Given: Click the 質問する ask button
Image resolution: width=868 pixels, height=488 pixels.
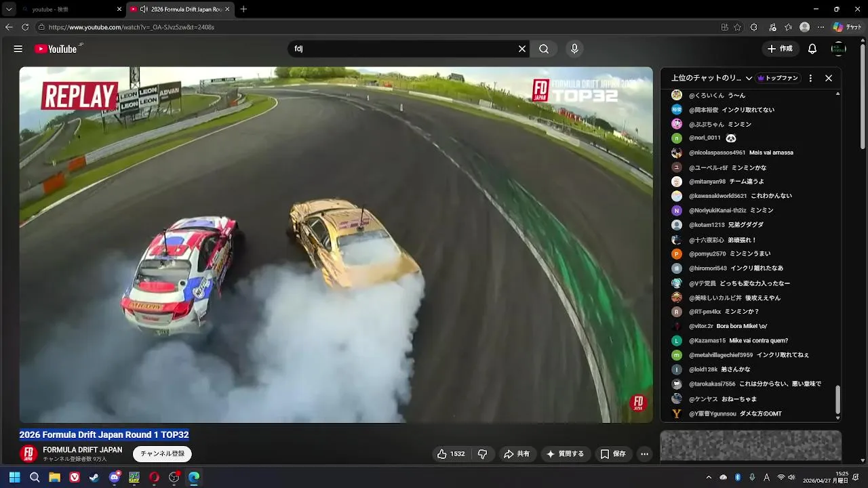Looking at the screenshot, I should click(565, 454).
